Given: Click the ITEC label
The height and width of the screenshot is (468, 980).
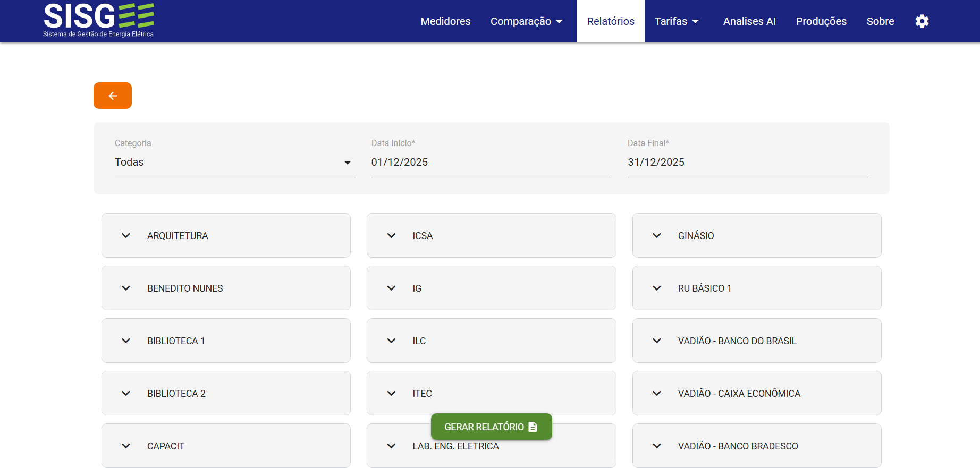Looking at the screenshot, I should [x=422, y=393].
